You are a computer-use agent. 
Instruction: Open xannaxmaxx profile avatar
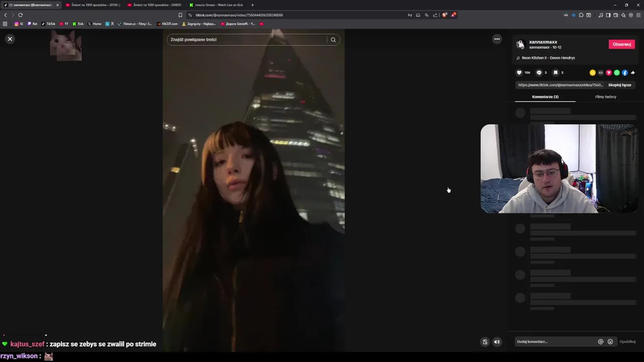pyautogui.click(x=521, y=44)
